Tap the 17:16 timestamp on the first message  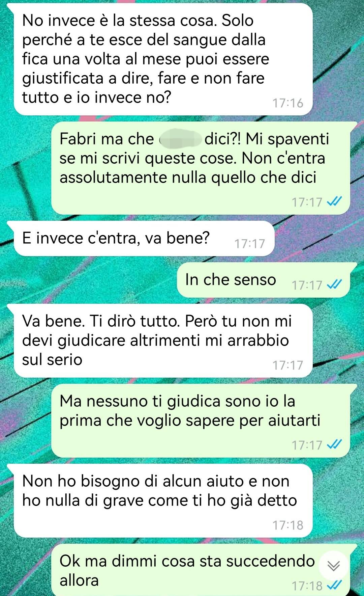[288, 103]
